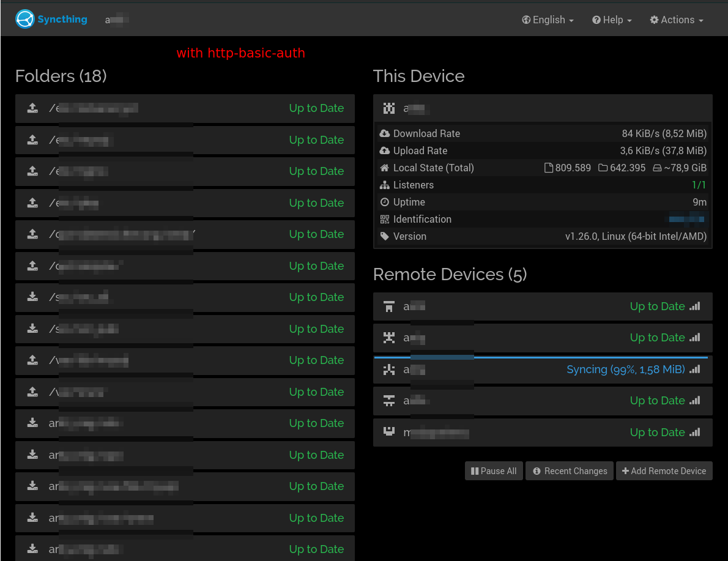This screenshot has height=561, width=728.
Task: Open the Actions menu
Action: [x=675, y=19]
